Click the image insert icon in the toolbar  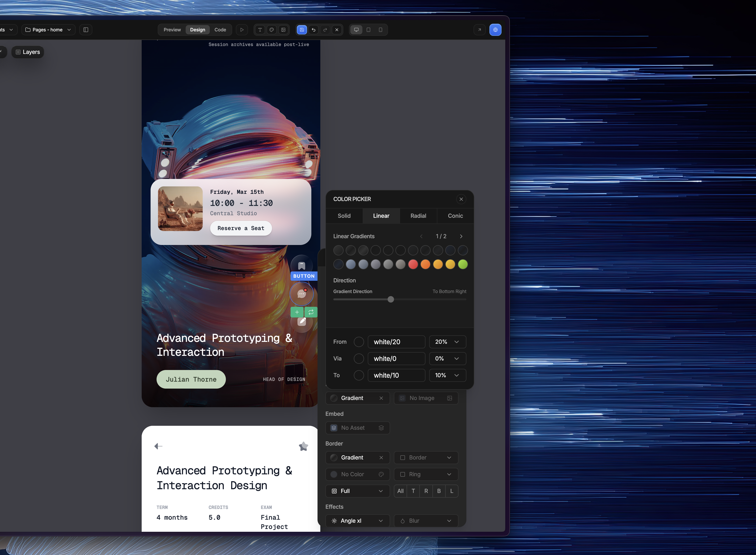click(x=283, y=30)
